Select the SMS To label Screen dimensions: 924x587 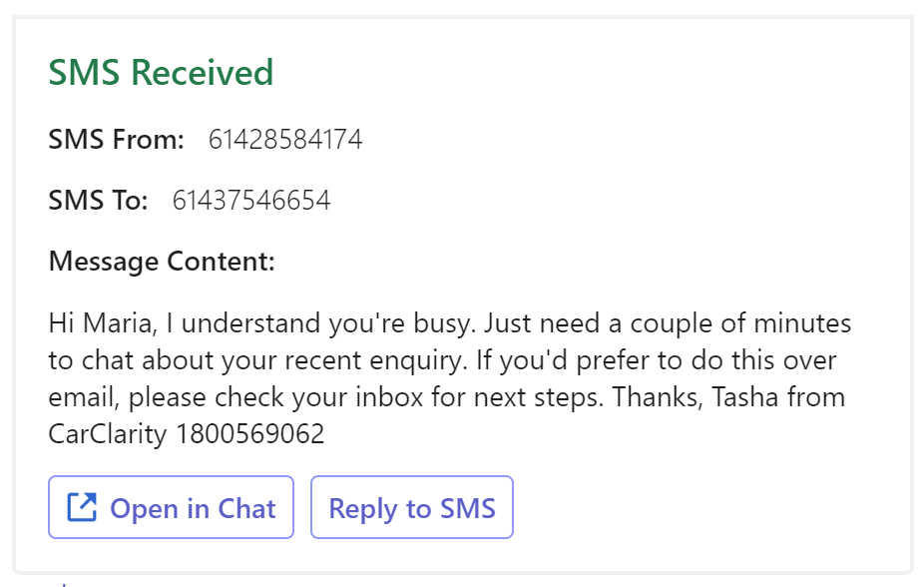(x=98, y=201)
